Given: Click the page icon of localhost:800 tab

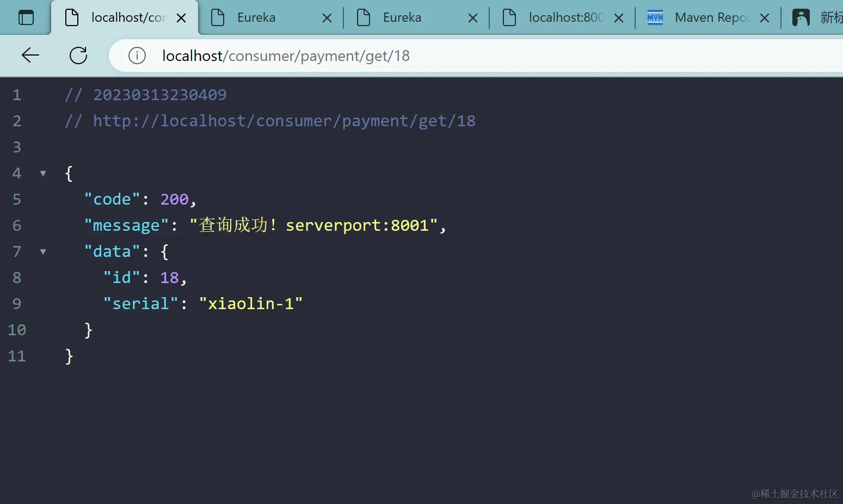Looking at the screenshot, I should click(509, 17).
